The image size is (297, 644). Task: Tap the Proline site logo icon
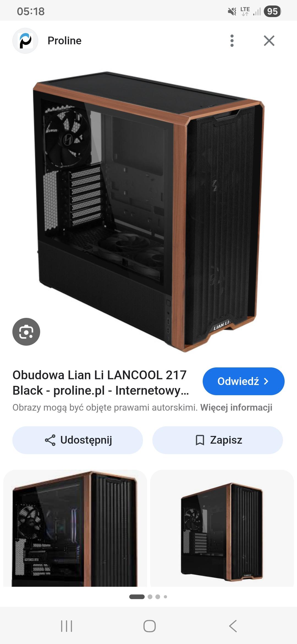[x=25, y=41]
